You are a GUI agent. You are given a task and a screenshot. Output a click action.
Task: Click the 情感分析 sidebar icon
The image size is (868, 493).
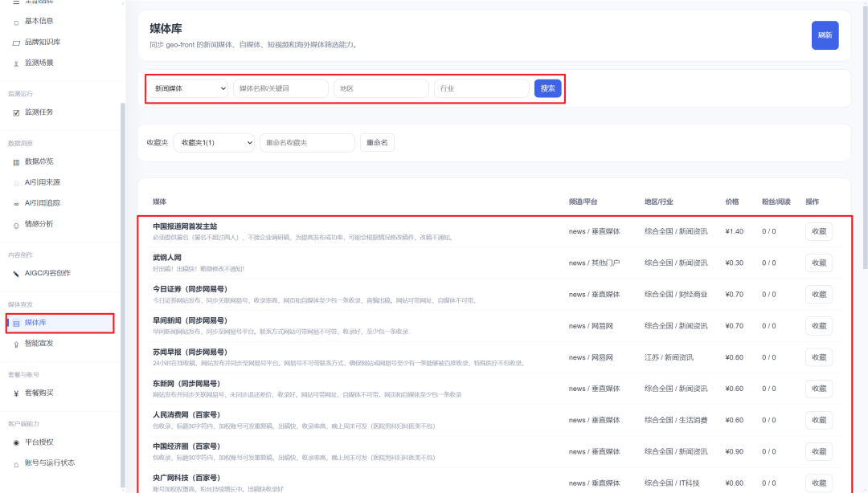click(x=16, y=225)
